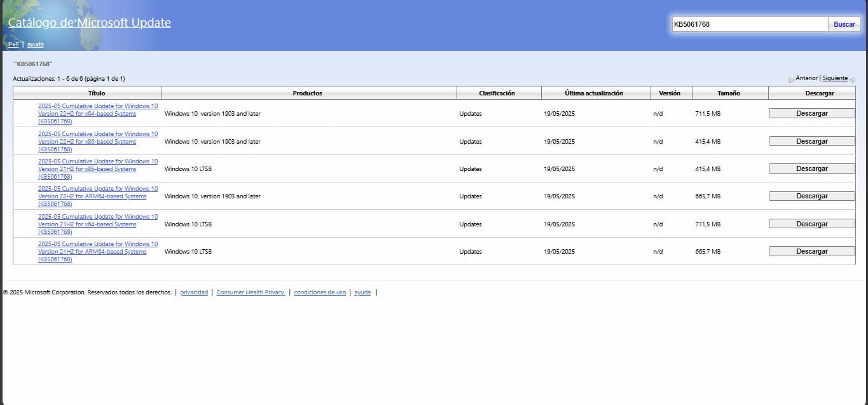Viewport: 868px width, 405px height.
Task: Click the 711,5 MB size in 22H2 x64 row
Action: point(708,114)
